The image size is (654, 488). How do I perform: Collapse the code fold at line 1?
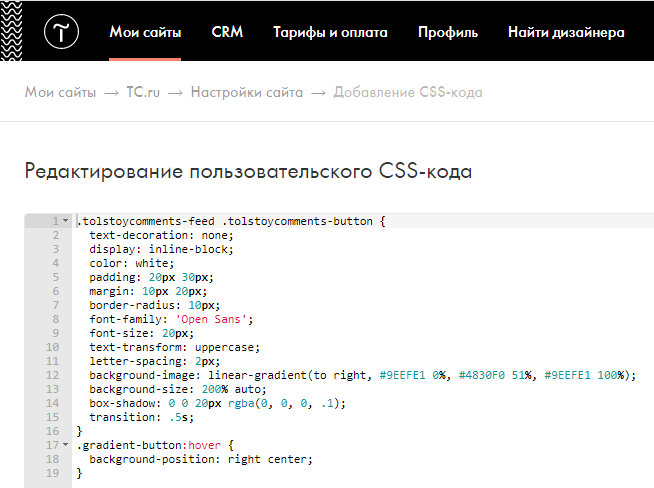pos(65,221)
